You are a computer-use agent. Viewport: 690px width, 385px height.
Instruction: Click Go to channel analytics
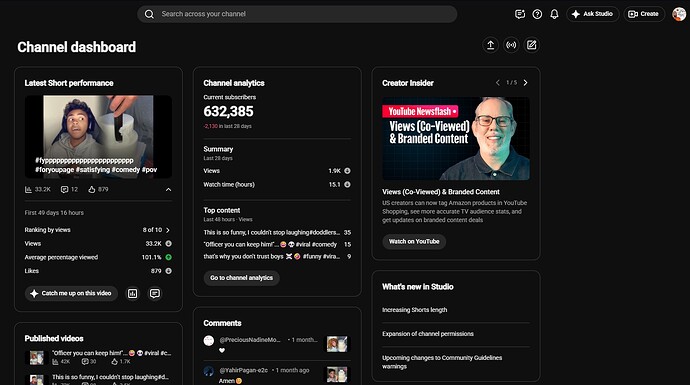tap(242, 278)
